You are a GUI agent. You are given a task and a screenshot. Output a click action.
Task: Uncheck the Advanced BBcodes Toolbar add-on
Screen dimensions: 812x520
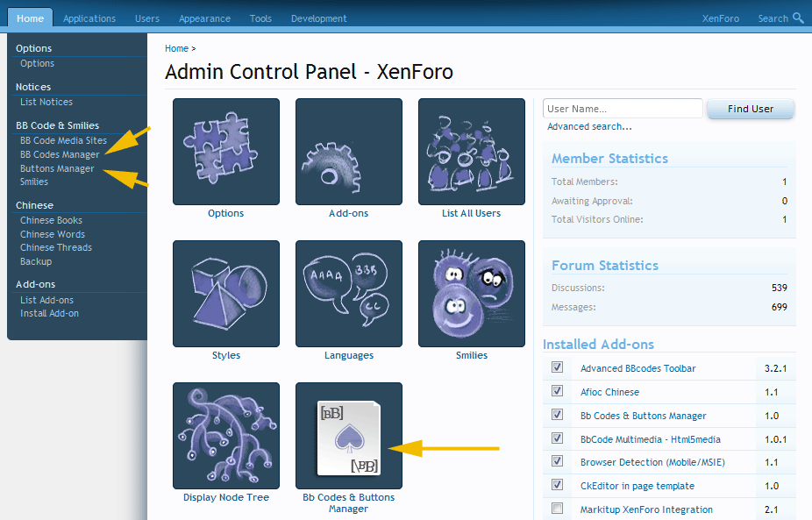557,367
